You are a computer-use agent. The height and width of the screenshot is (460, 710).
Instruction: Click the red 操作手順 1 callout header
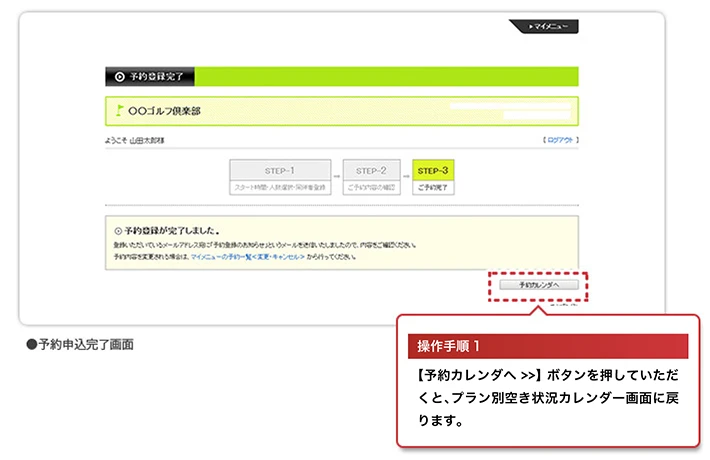click(547, 346)
